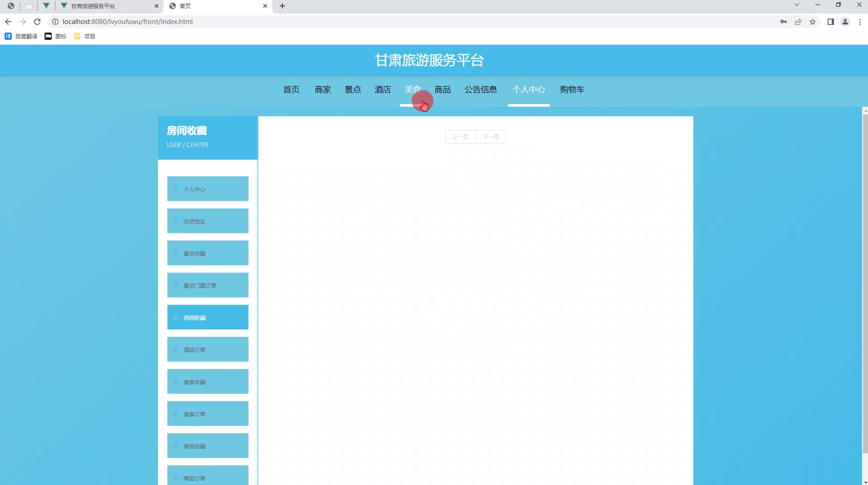The width and height of the screenshot is (868, 485).
Task: Share this page via share icon
Action: tap(798, 22)
